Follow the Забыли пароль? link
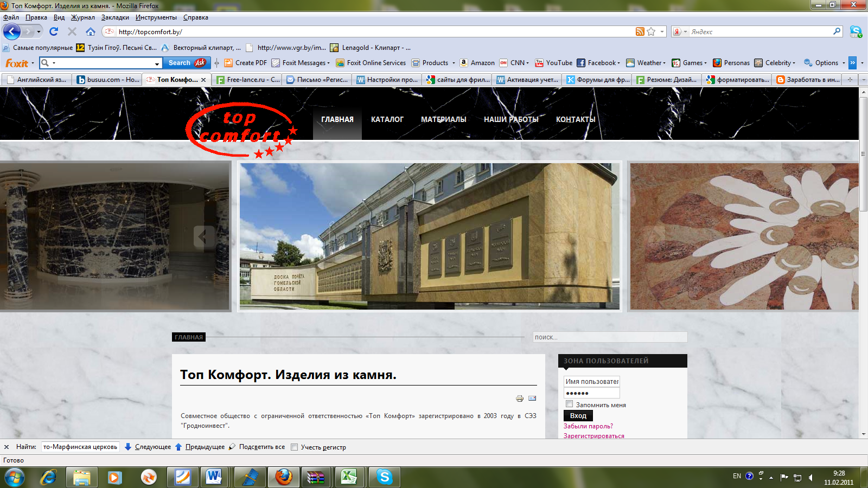This screenshot has height=488, width=868. pyautogui.click(x=588, y=426)
